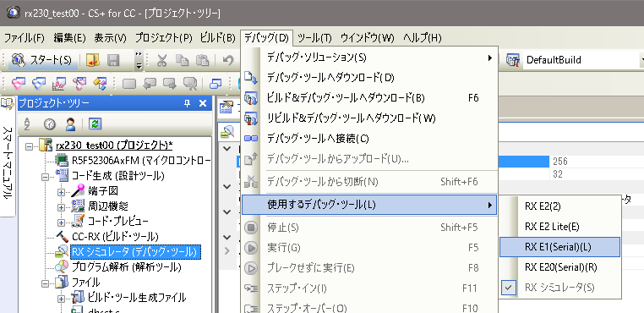
Task: Open the 編集(E) menu
Action: (x=69, y=38)
